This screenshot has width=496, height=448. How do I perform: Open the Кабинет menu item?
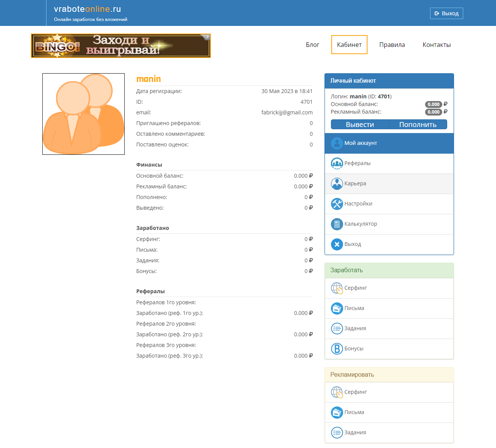[349, 45]
